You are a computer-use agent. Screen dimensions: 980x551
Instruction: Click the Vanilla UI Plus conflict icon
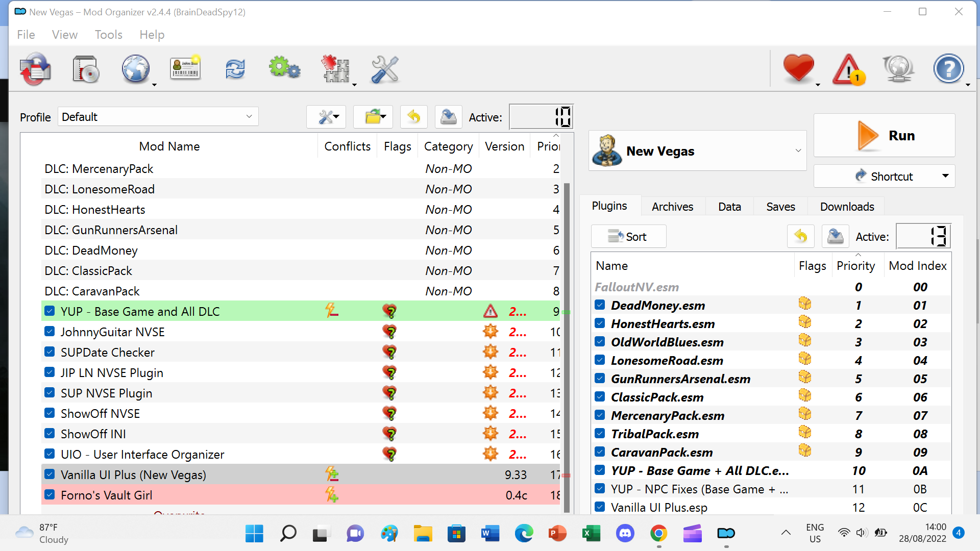point(332,474)
